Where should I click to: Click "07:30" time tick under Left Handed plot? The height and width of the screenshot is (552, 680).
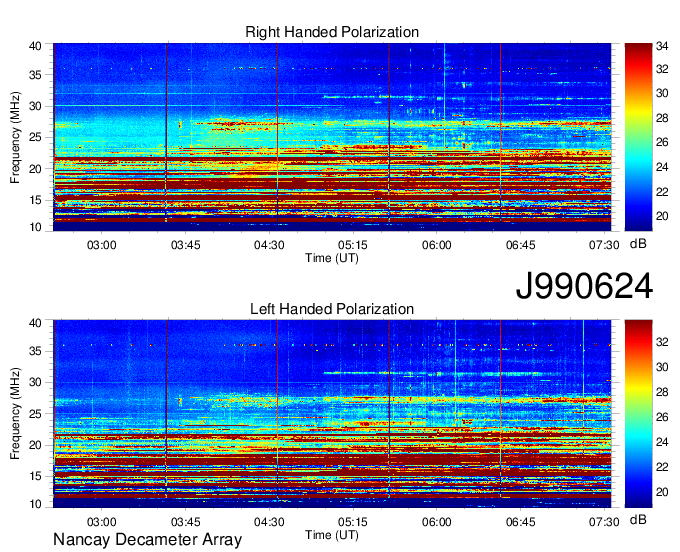(604, 522)
